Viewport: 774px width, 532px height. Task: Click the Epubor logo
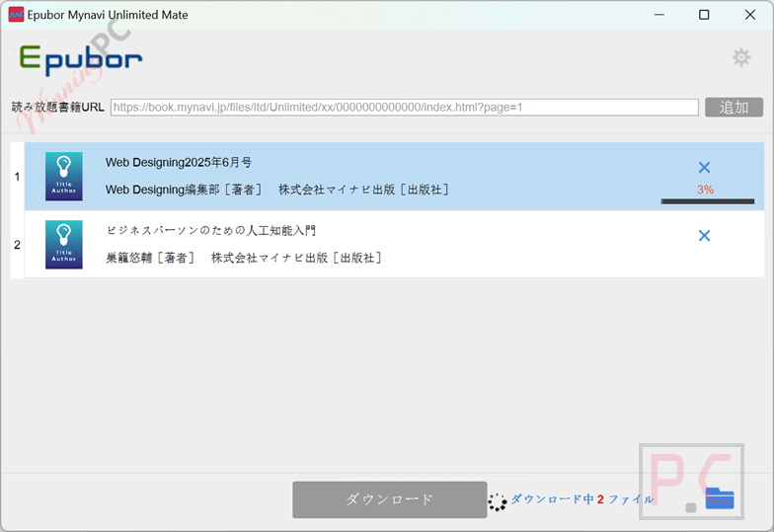click(81, 60)
